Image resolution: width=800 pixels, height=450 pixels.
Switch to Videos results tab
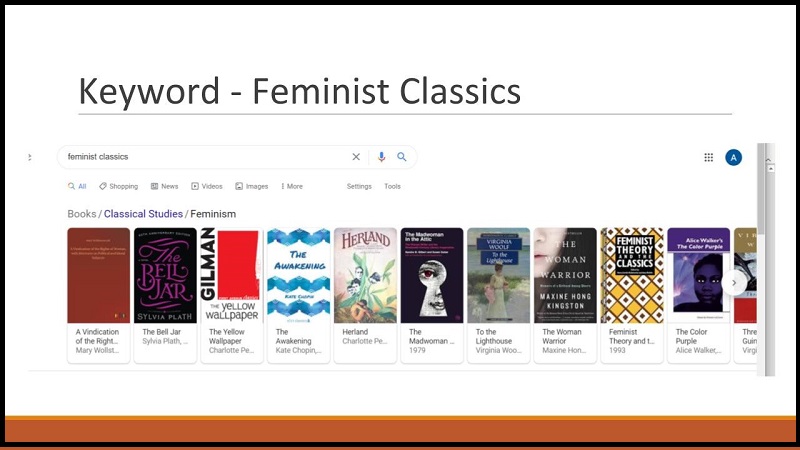pyautogui.click(x=207, y=186)
